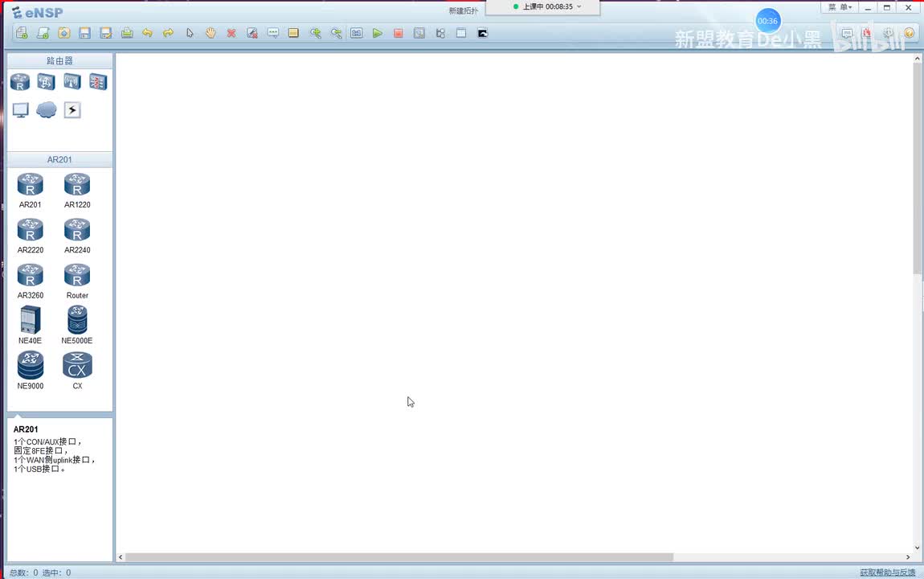Select the WLAN device category icon

72,82
